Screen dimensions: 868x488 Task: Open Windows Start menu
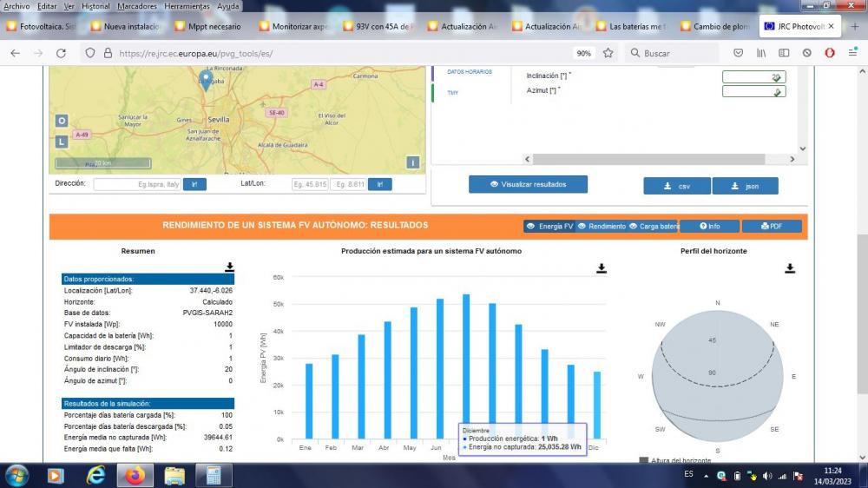16,476
